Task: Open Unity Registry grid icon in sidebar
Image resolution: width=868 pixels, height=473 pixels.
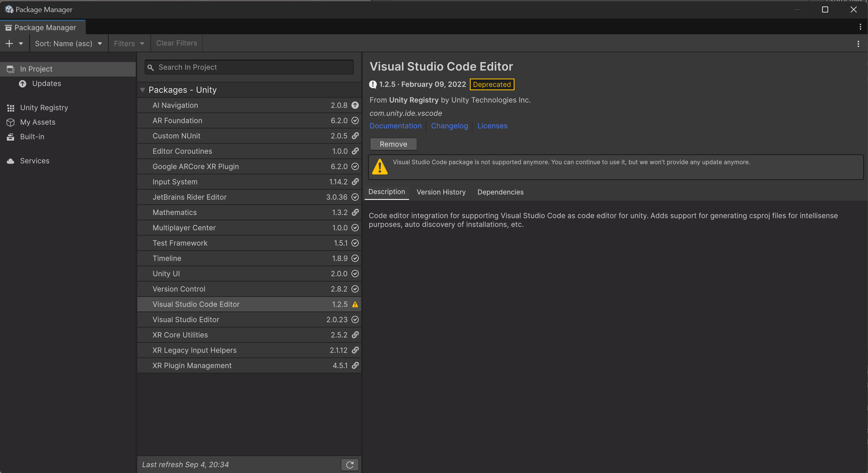Action: click(x=10, y=108)
